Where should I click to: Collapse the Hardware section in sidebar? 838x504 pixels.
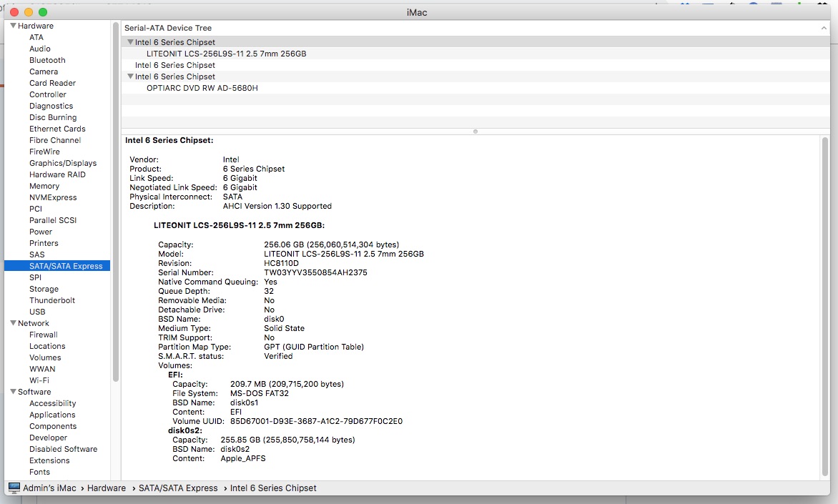pos(14,26)
